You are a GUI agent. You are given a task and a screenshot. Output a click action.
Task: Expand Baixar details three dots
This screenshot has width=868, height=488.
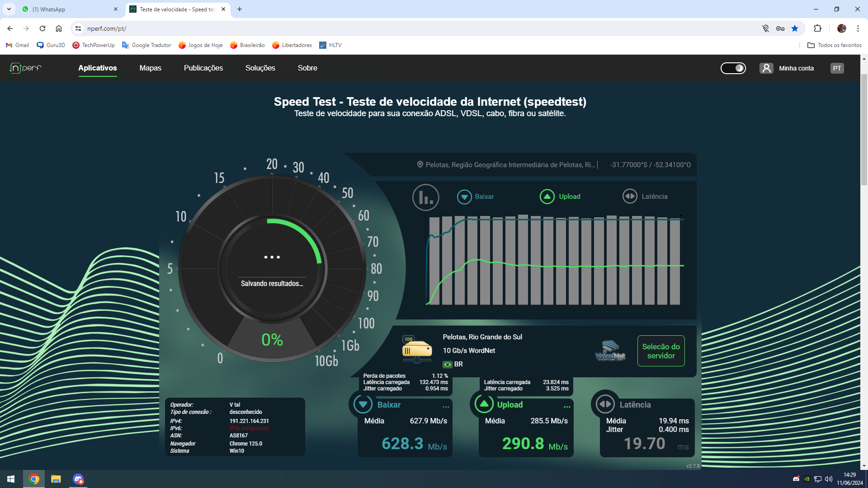(x=446, y=407)
